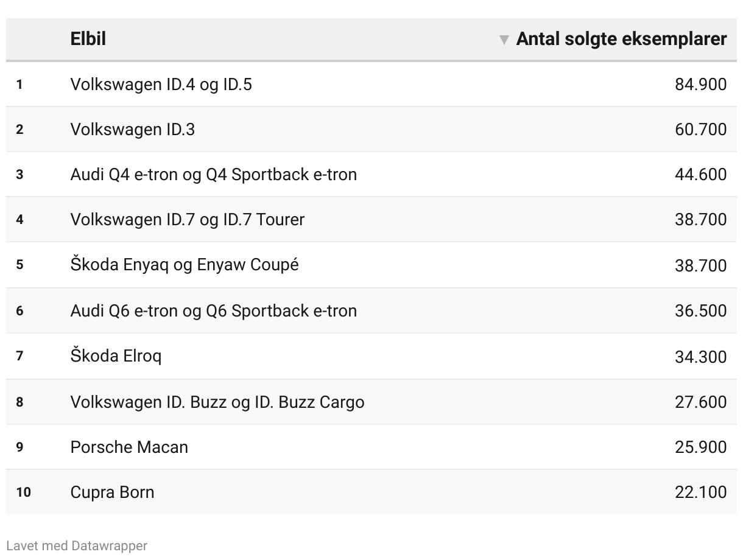Select the Škoda Elroq entry
743x560 pixels.
pyautogui.click(x=116, y=355)
